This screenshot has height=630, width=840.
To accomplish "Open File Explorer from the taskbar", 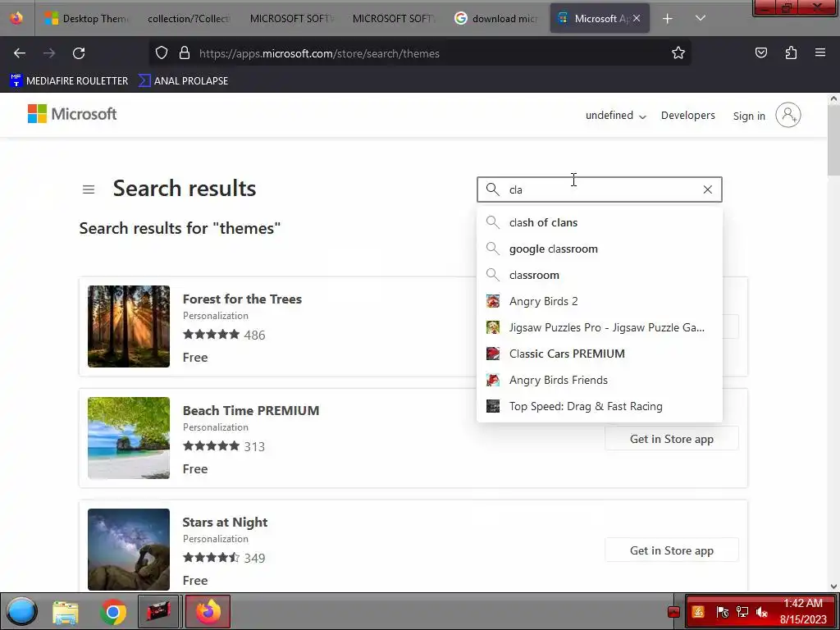I will click(x=66, y=611).
